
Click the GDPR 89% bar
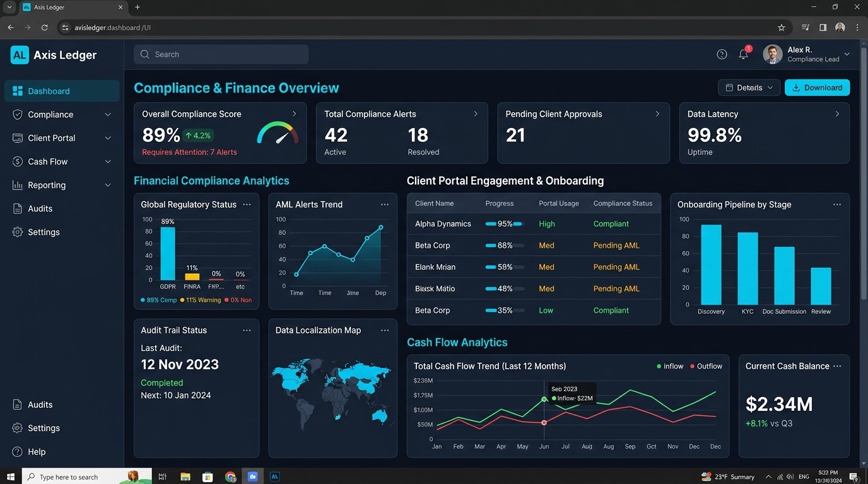pos(168,253)
